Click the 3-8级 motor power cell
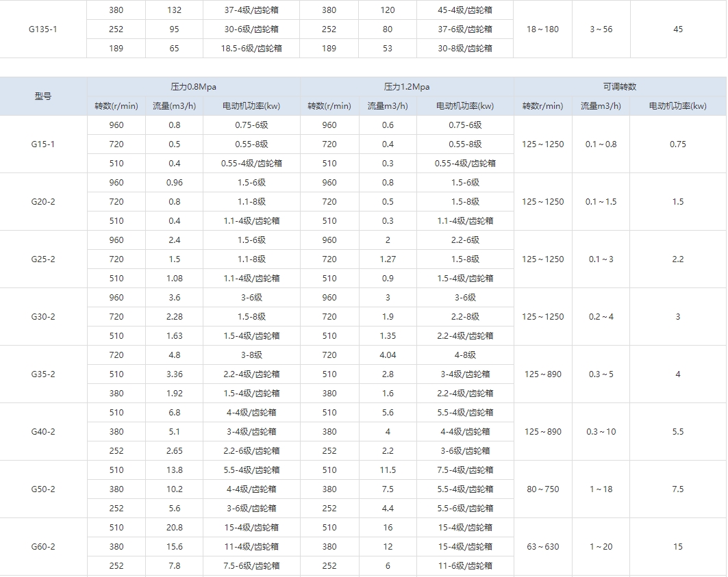This screenshot has height=577, width=728. [x=251, y=355]
